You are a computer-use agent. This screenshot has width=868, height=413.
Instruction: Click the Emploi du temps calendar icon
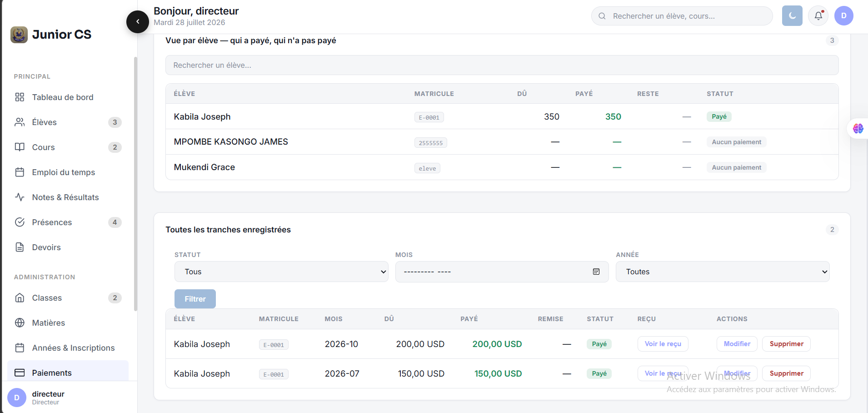pos(20,172)
